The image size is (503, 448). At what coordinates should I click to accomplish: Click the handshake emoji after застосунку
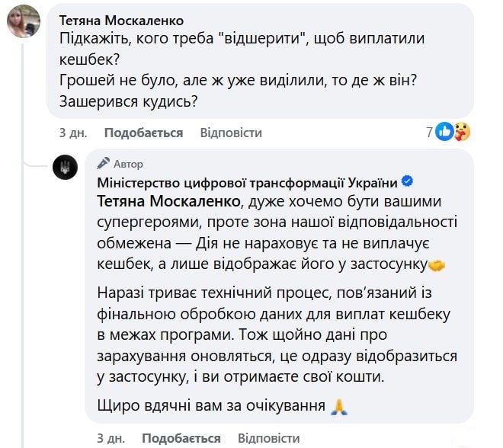[x=437, y=267]
